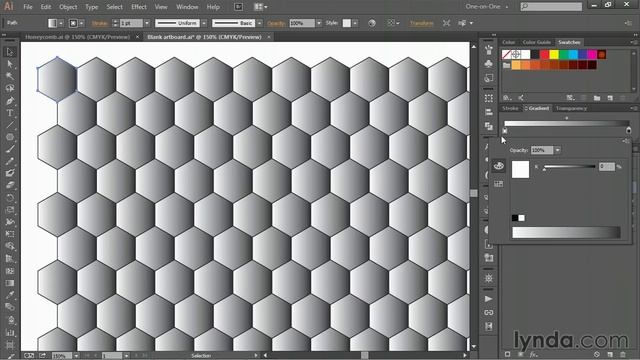Select the Rotate tool
Screen dimensions: 640x360
[10, 198]
